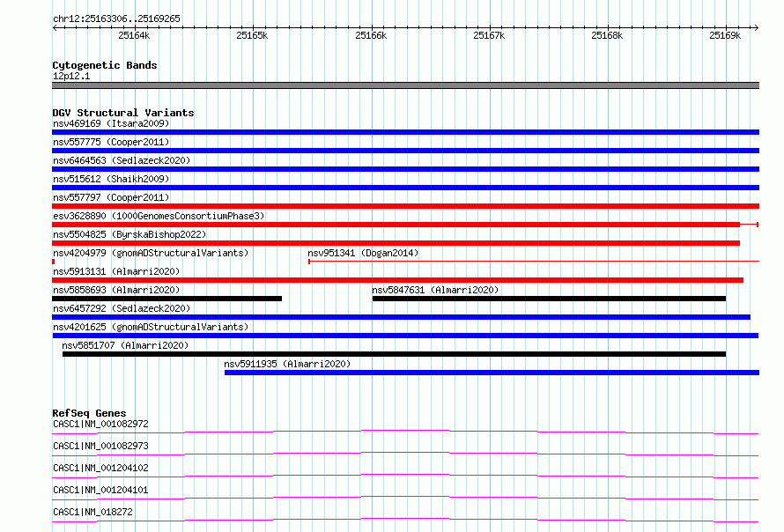The width and height of the screenshot is (784, 532).
Task: Select the black nsv5858693 (Almarri2020) bar
Action: [167, 299]
